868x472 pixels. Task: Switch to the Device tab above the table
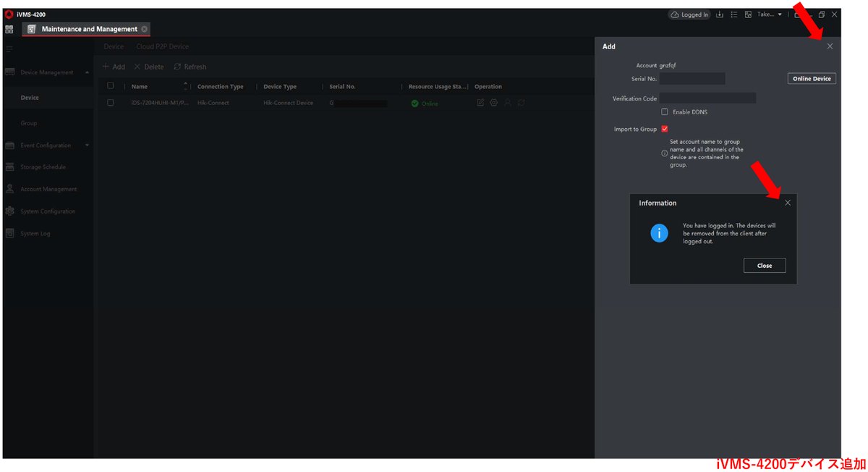[x=114, y=46]
